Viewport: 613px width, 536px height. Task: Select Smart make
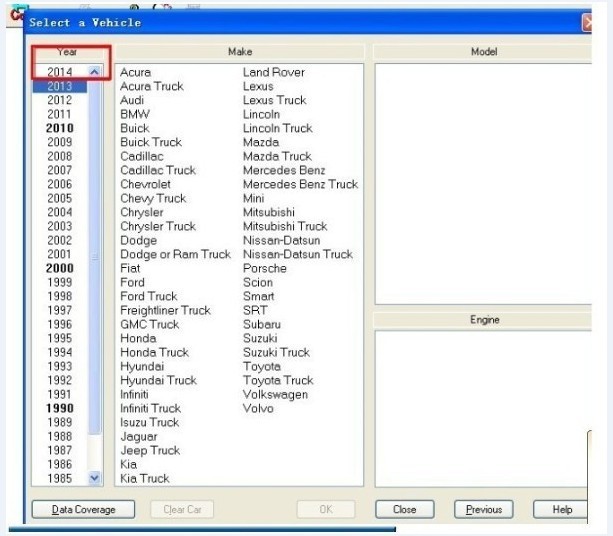pyautogui.click(x=258, y=296)
